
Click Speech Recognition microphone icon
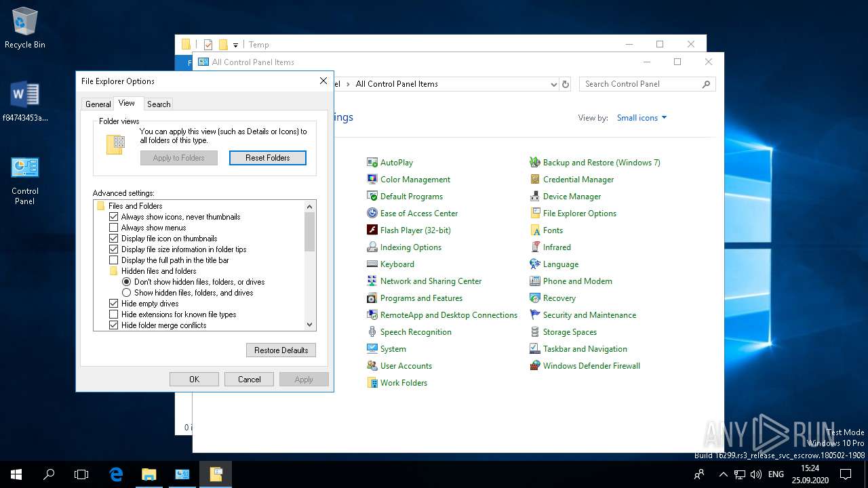point(372,332)
